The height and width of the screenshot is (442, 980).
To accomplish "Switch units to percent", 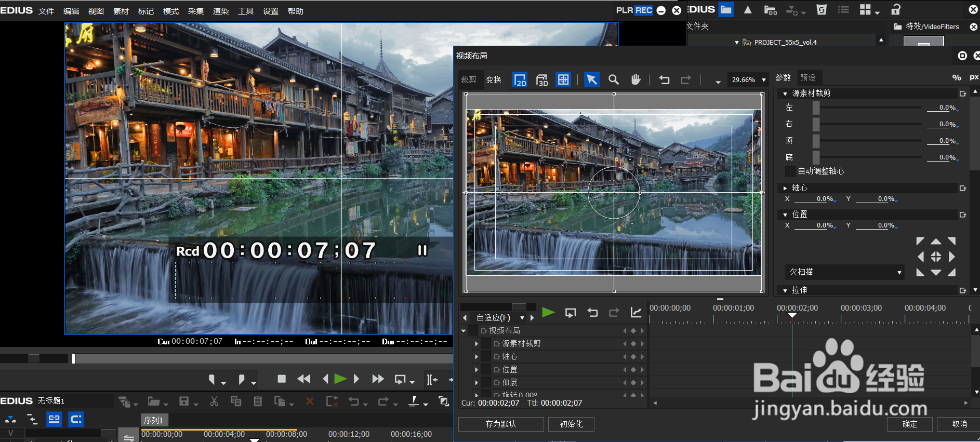I will pyautogui.click(x=957, y=77).
